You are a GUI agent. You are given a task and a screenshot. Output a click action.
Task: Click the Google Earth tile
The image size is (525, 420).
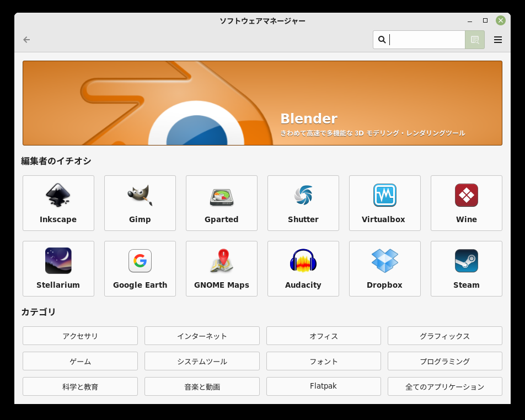click(140, 269)
